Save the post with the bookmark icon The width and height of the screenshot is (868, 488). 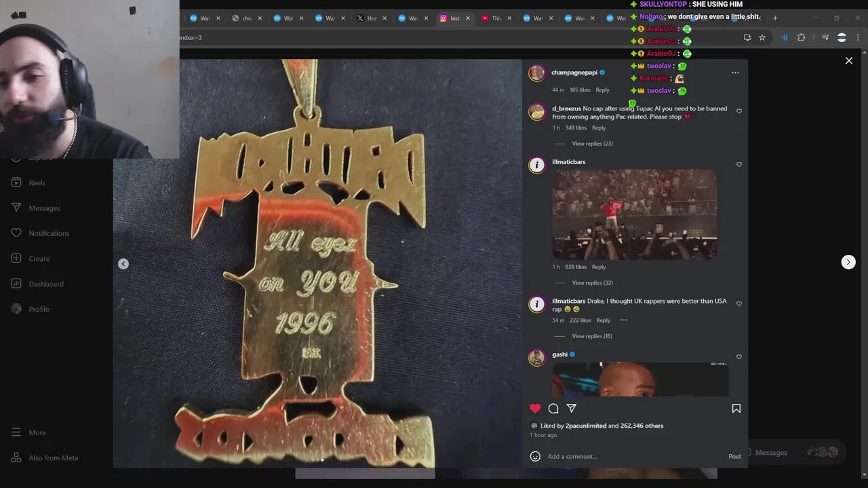[736, 408]
